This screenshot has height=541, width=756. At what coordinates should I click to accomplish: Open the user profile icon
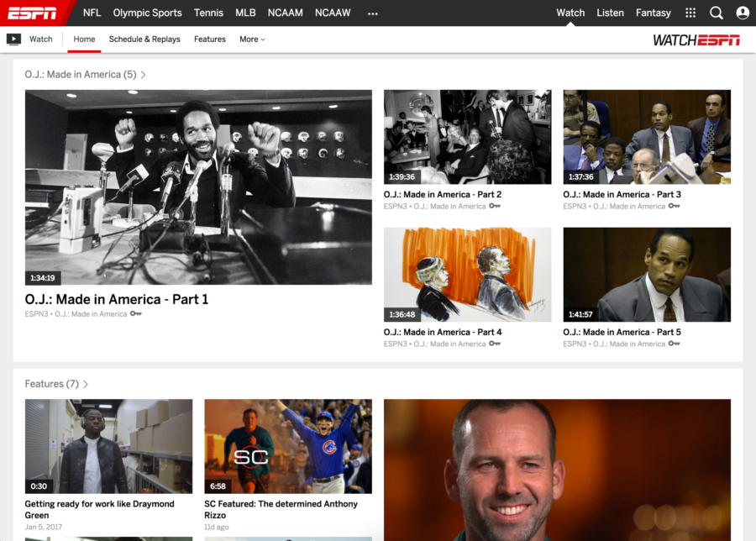[x=742, y=13]
